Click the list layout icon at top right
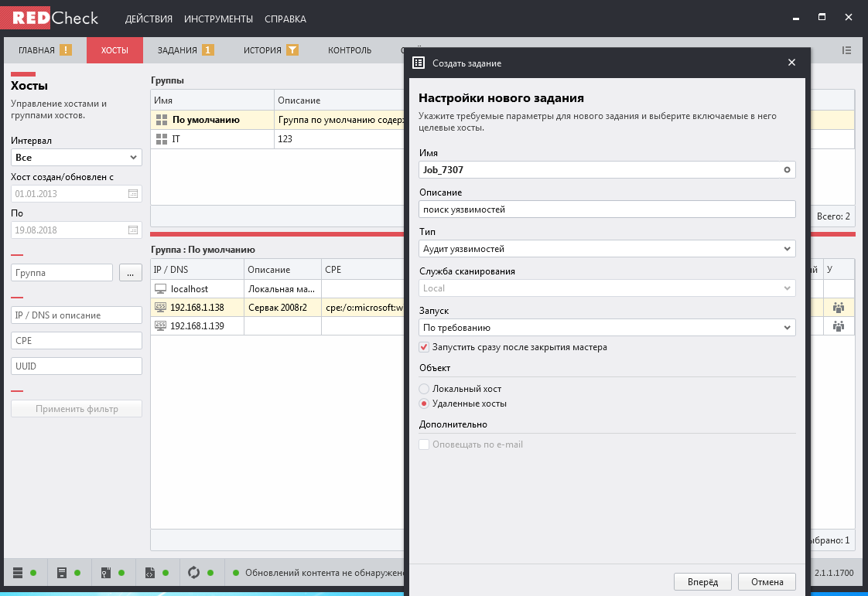This screenshot has width=868, height=596. (x=846, y=50)
